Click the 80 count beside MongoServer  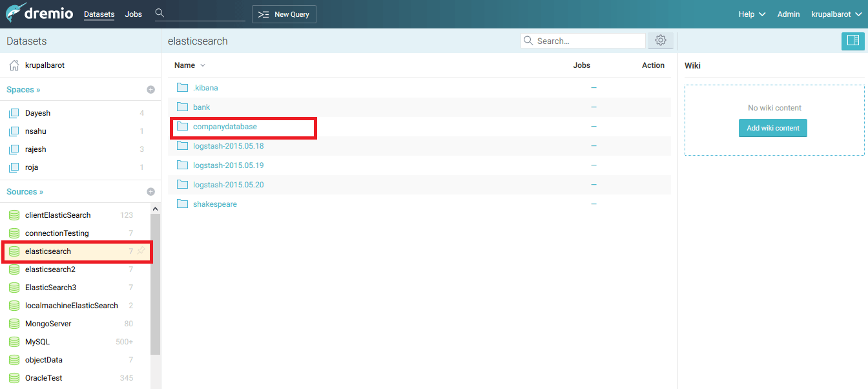coord(129,324)
